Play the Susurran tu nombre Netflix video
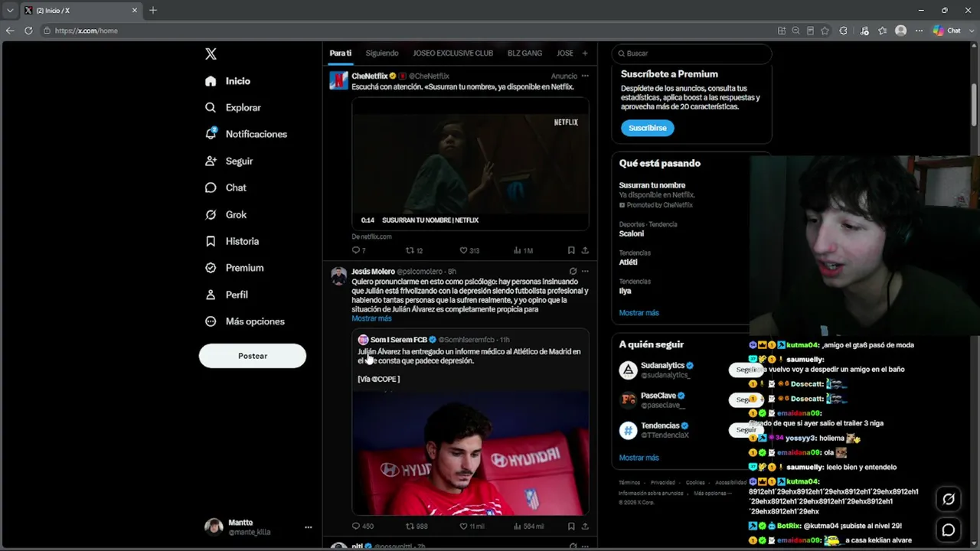 tap(470, 164)
